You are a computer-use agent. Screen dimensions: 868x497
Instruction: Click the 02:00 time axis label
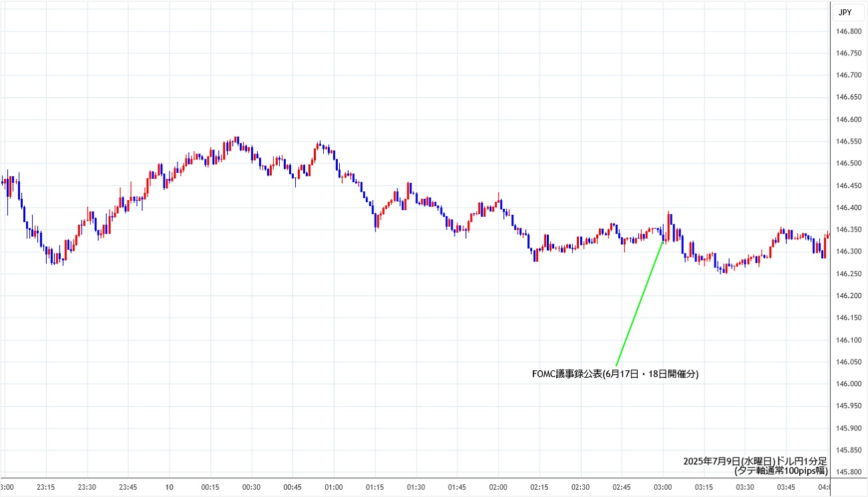pos(498,487)
